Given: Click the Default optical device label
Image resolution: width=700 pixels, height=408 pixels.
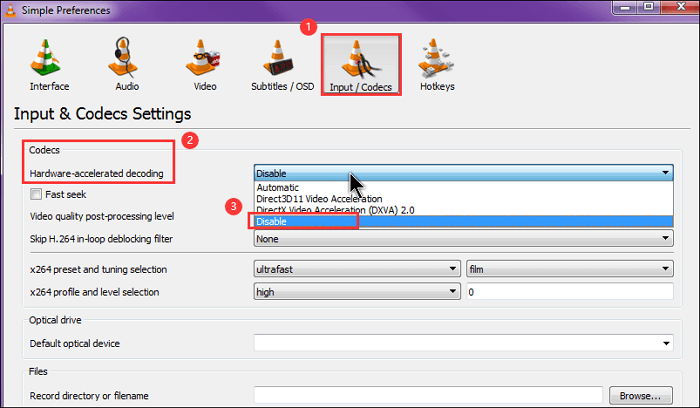Looking at the screenshot, I should (x=75, y=344).
